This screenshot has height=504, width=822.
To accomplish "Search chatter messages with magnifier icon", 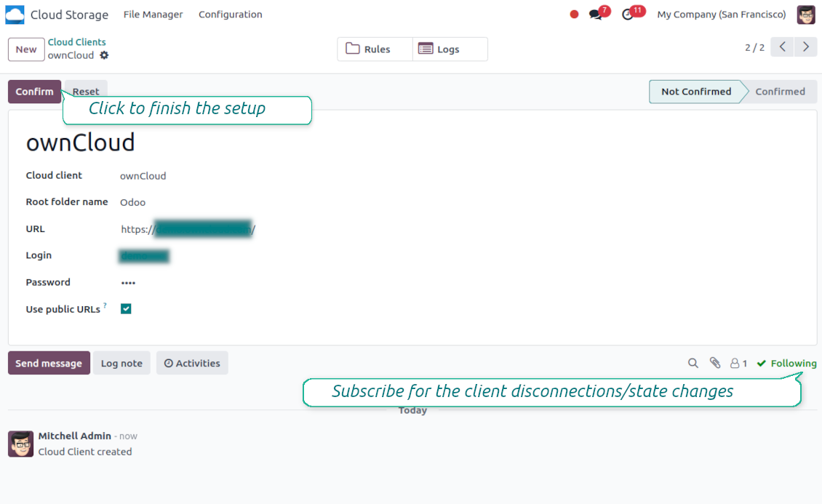I will click(x=693, y=363).
